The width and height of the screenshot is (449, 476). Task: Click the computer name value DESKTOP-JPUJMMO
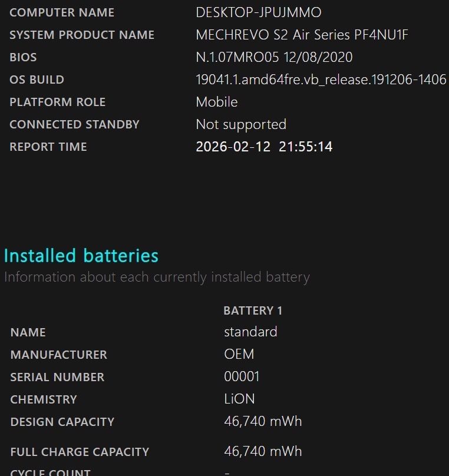coord(259,12)
